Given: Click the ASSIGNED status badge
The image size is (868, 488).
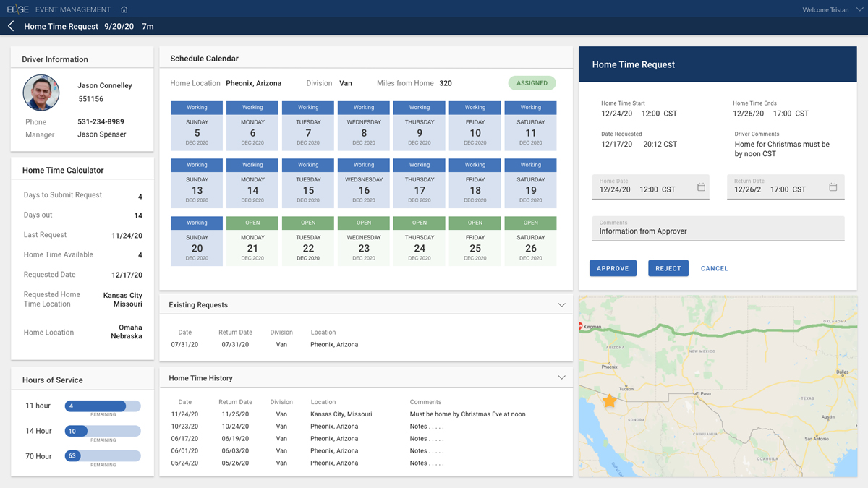Looking at the screenshot, I should click(x=532, y=83).
